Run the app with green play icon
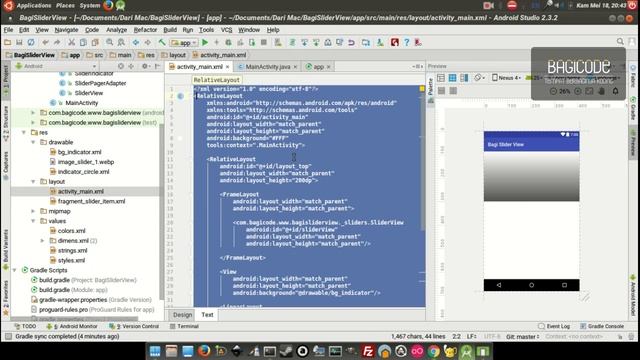The width and height of the screenshot is (640, 360). [x=205, y=42]
